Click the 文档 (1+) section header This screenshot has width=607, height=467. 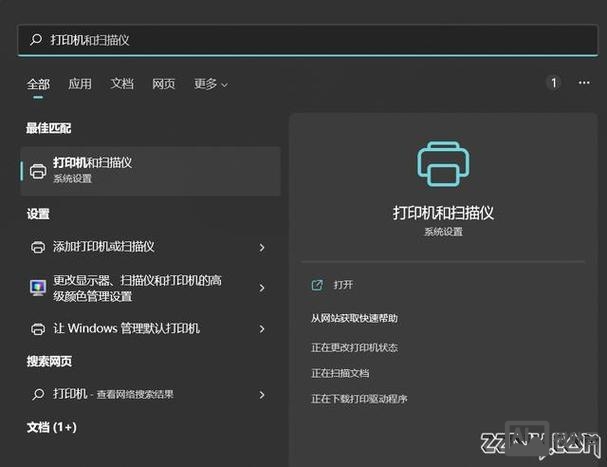(x=51, y=428)
